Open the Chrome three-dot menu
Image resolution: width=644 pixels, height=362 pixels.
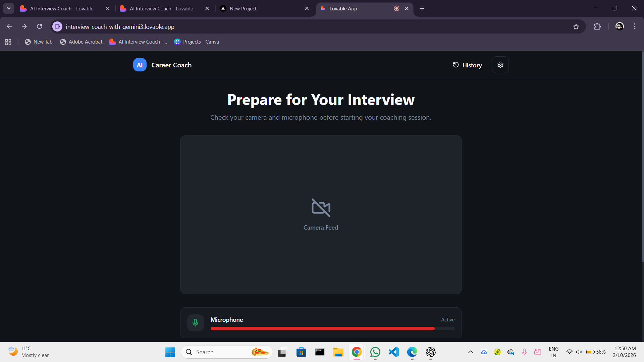(635, 26)
